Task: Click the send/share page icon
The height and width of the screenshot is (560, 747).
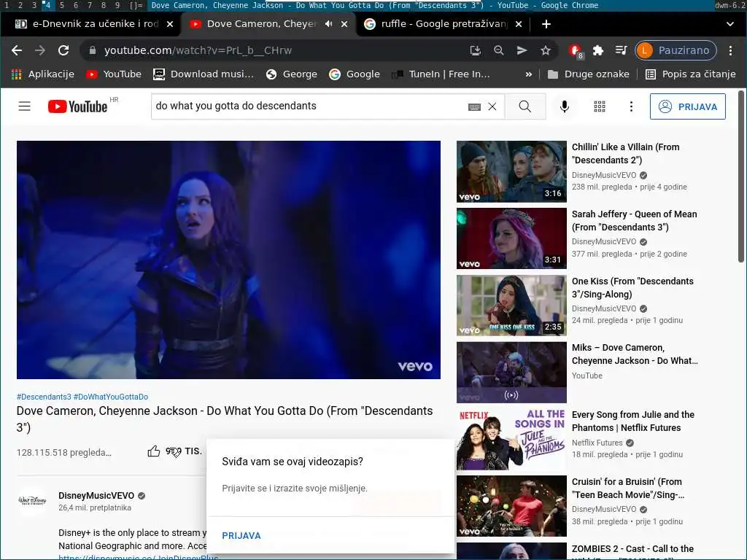Action: (522, 50)
